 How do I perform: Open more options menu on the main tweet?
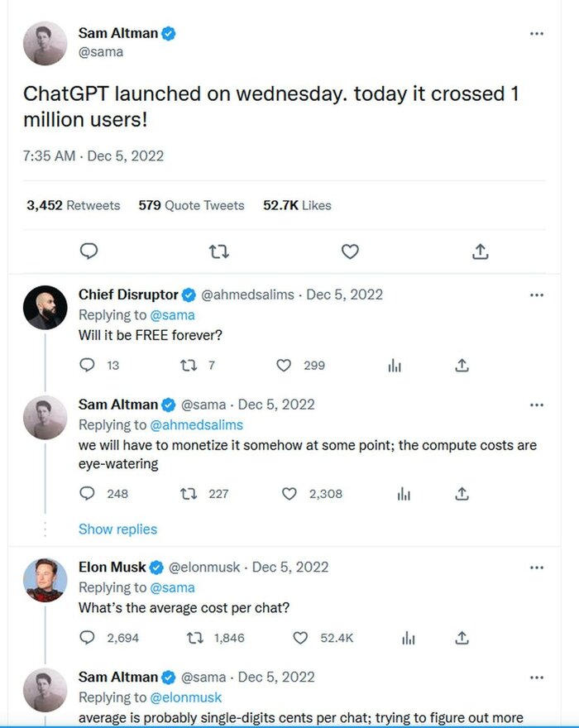[537, 33]
